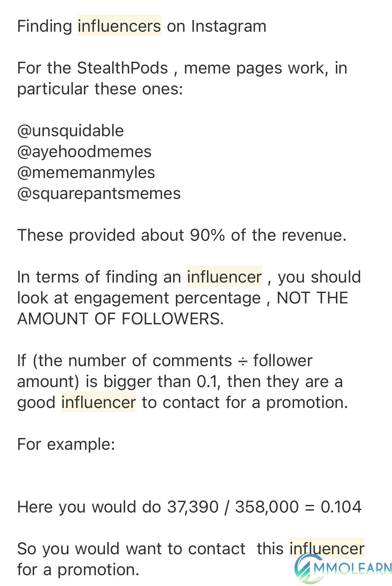
Task: Tap the @ayehoodmemes handle
Action: (x=84, y=152)
